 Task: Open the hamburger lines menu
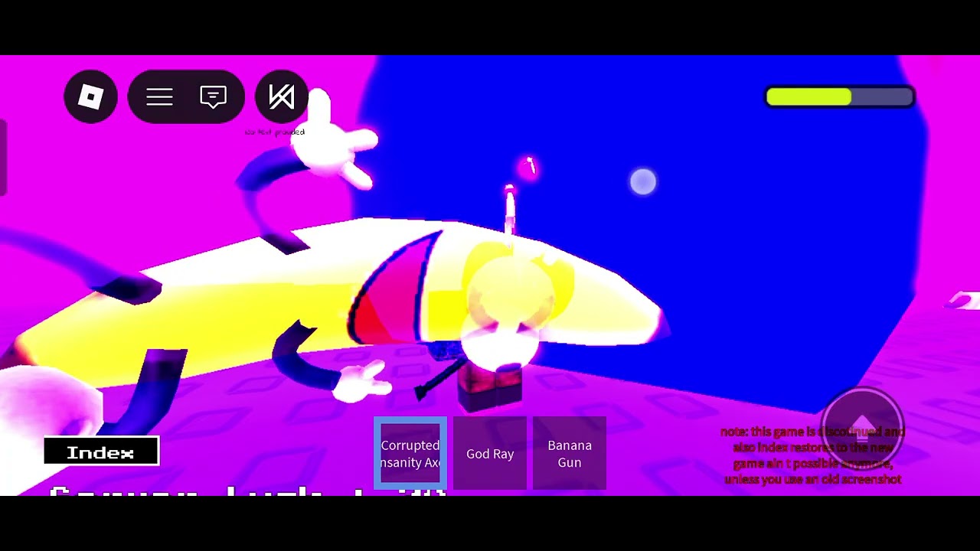point(159,97)
